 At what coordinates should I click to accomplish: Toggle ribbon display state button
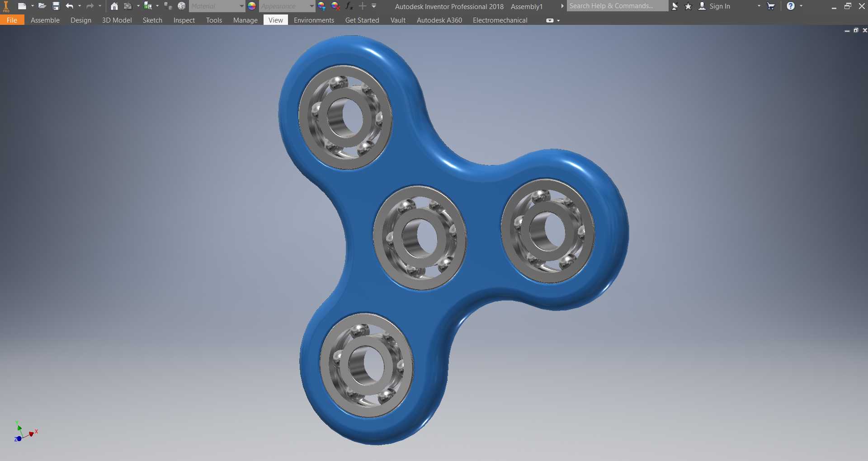click(550, 20)
